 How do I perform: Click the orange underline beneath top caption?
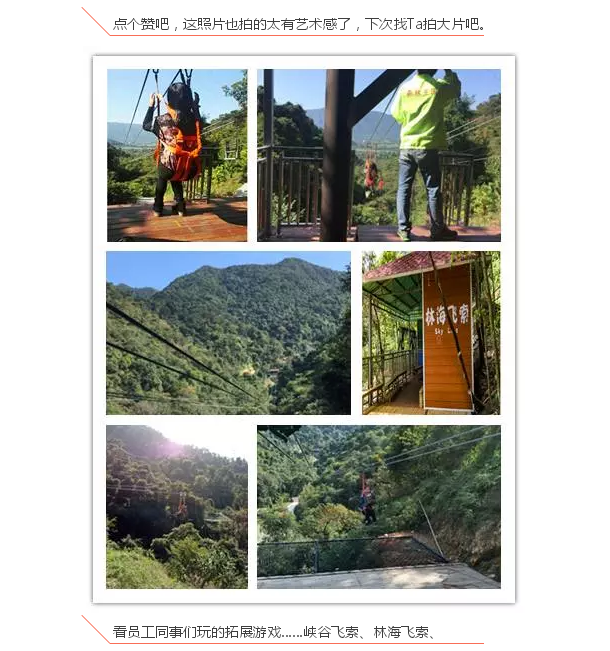pos(297,35)
